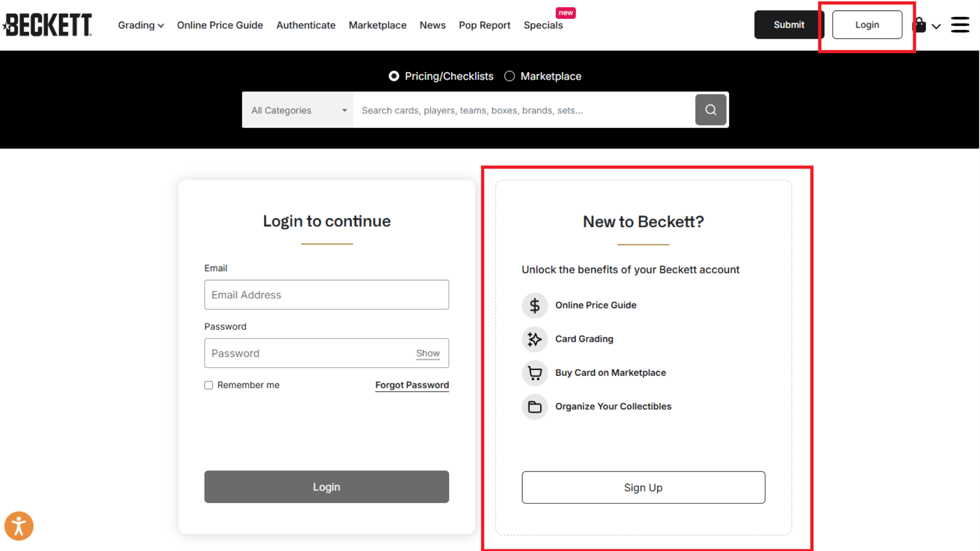Expand the chevron next to shopping bag
This screenshot has width=980, height=551.
[936, 26]
